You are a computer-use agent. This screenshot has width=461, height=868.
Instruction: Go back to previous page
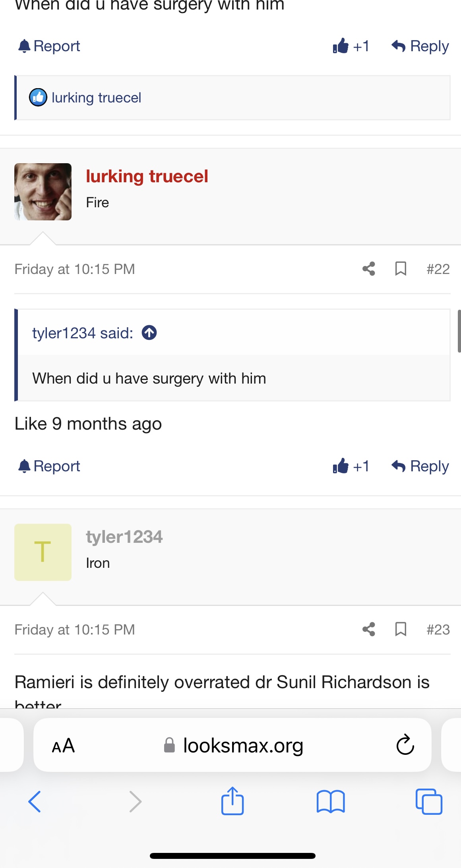click(35, 801)
